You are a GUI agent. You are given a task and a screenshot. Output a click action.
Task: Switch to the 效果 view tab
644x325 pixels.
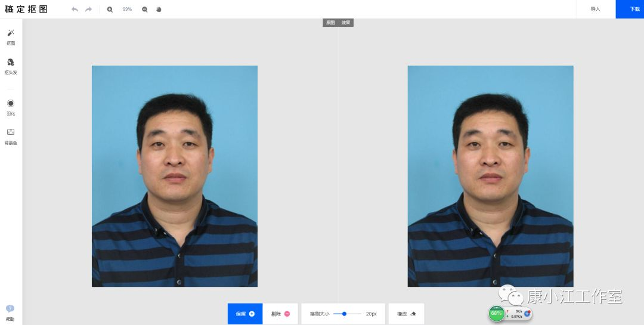(346, 23)
